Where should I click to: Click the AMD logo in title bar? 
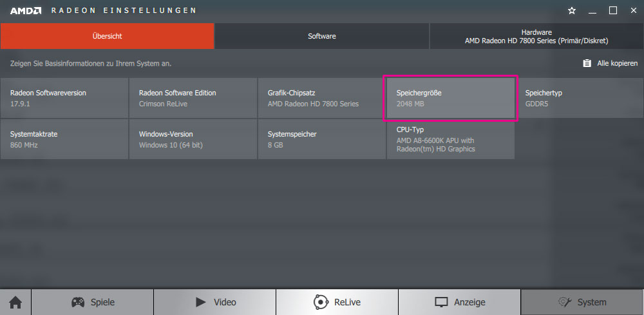pos(26,11)
